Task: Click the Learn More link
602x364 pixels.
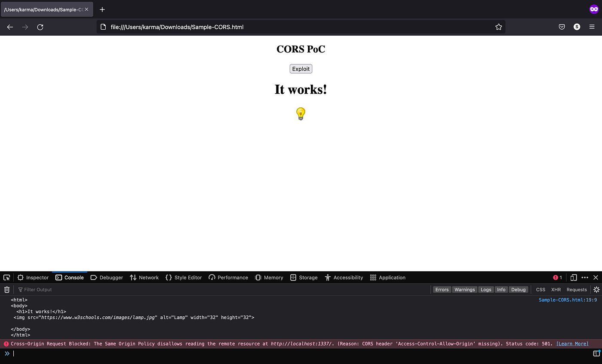Action: click(x=572, y=344)
